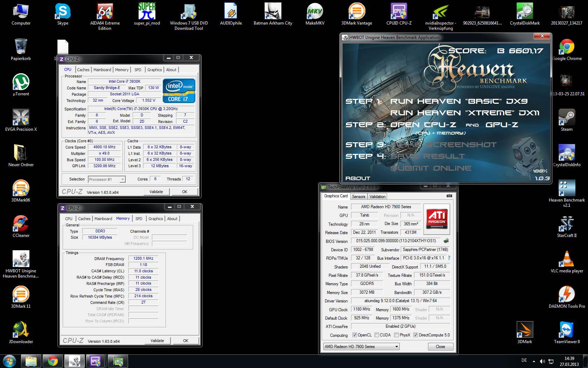Click GPU-Z BIOS save chip icon
Screen dimensions: 588x368
(x=446, y=241)
